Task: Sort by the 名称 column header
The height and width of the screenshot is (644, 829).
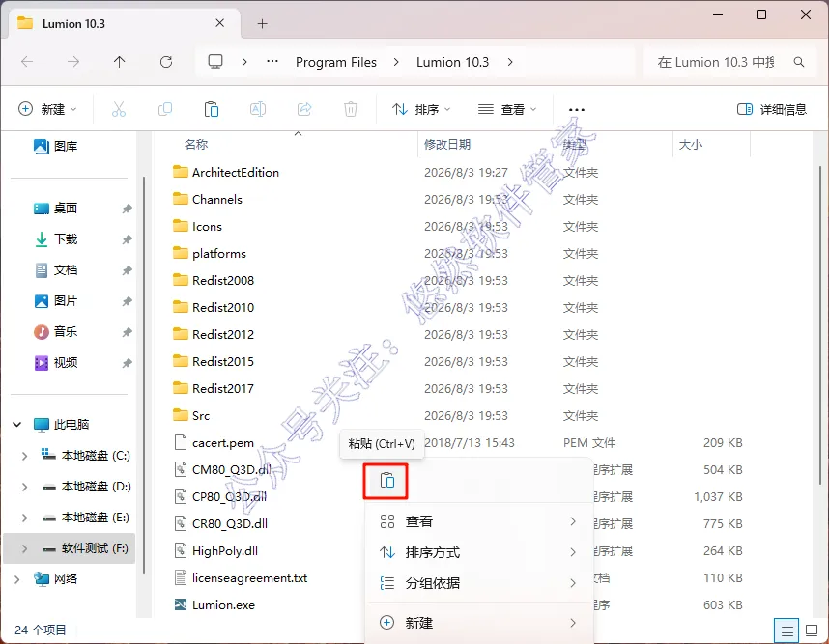Action: point(195,144)
